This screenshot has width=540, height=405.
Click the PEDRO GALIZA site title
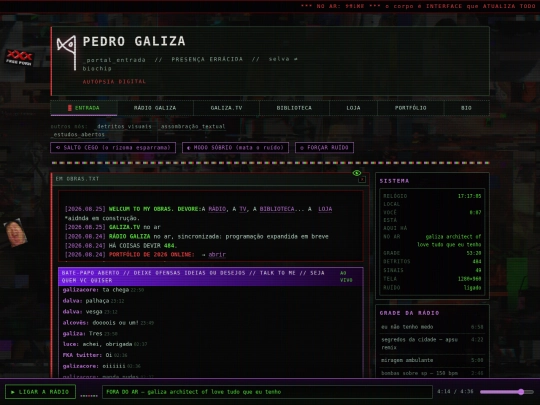(134, 42)
